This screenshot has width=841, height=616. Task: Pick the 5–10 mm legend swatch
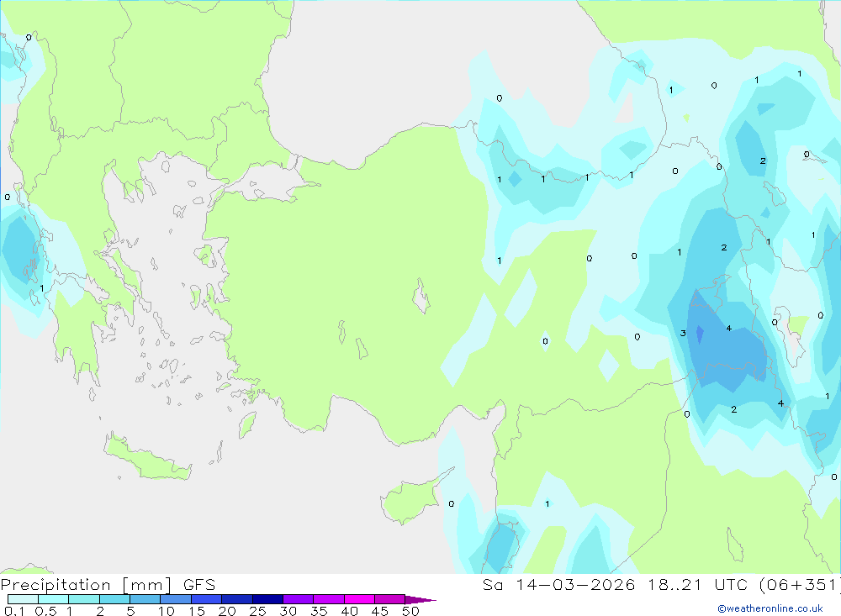tap(145, 599)
